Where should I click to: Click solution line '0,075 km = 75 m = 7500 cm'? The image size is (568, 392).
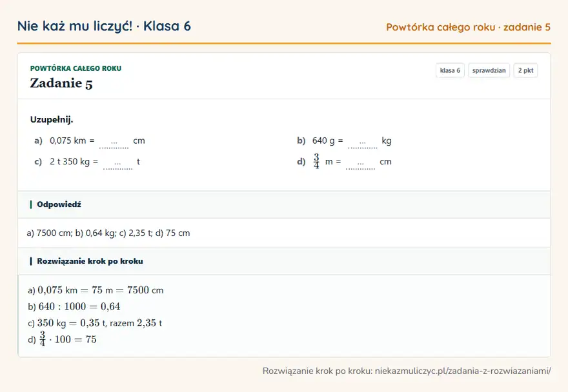point(96,290)
